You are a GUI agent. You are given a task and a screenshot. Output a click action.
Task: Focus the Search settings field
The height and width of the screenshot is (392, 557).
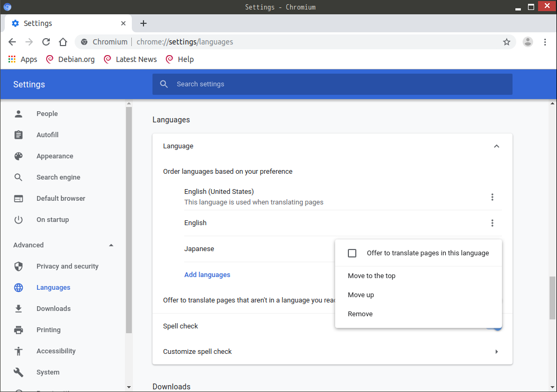(332, 84)
